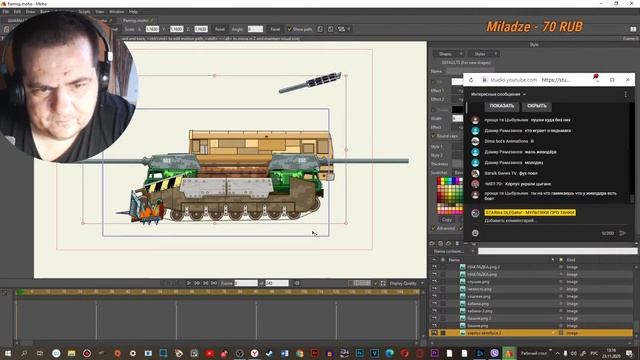
Task: Open the Draw menu
Action: 30,12
